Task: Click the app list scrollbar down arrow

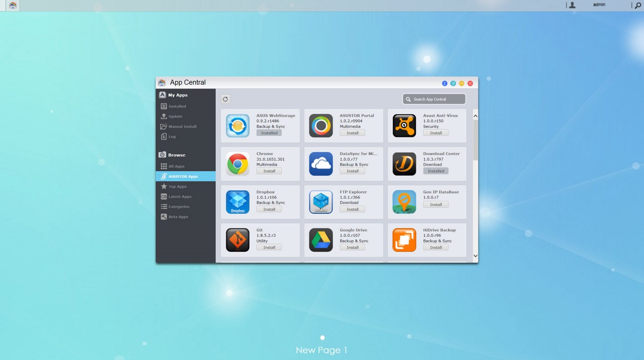Action: point(475,256)
